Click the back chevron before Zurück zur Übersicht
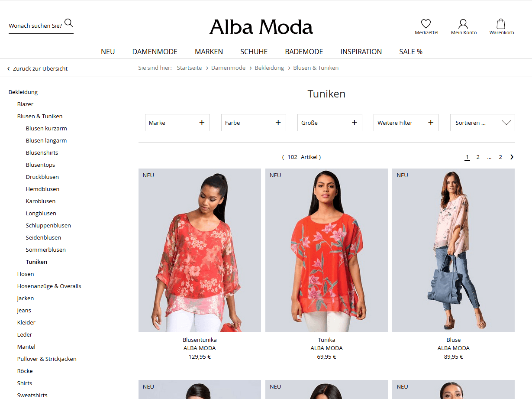532x399 pixels. pos(8,69)
